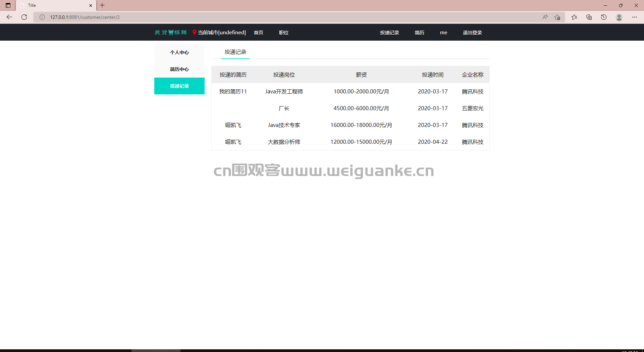Click 姬凯飞 in Java技术专家 row
This screenshot has width=644, height=352.
[x=233, y=125]
